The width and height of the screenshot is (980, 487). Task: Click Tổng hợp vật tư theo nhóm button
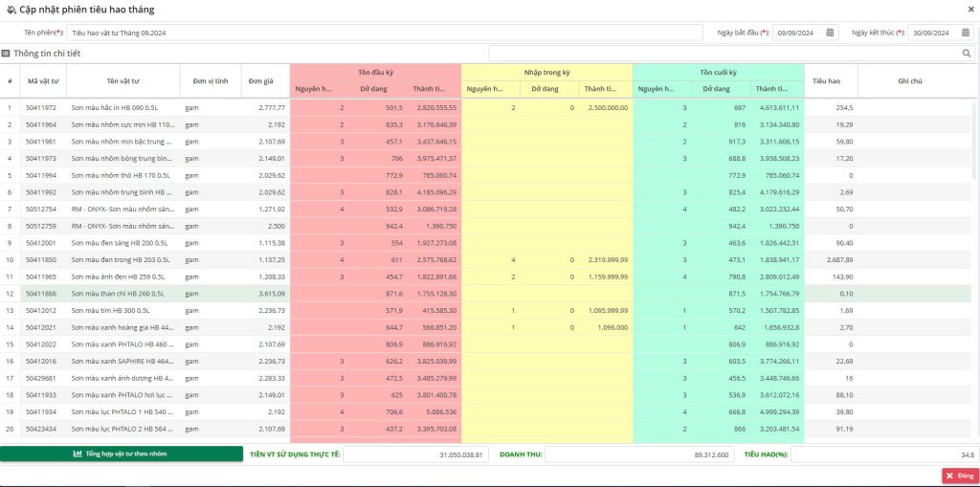[x=121, y=454]
